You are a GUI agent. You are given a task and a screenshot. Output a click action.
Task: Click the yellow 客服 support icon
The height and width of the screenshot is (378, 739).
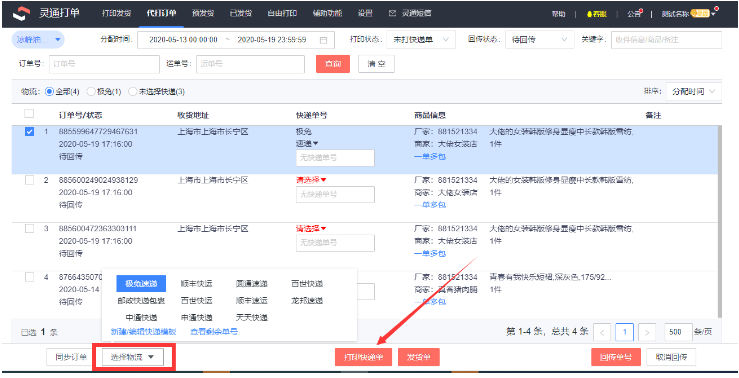(x=596, y=14)
